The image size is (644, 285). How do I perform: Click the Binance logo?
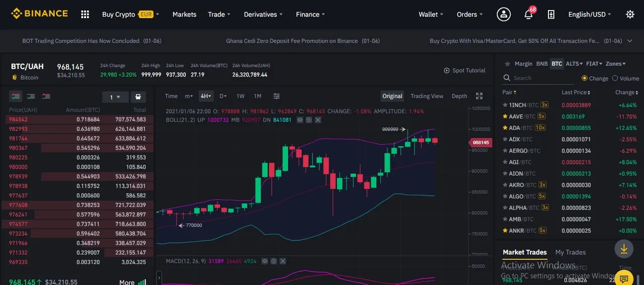click(39, 14)
